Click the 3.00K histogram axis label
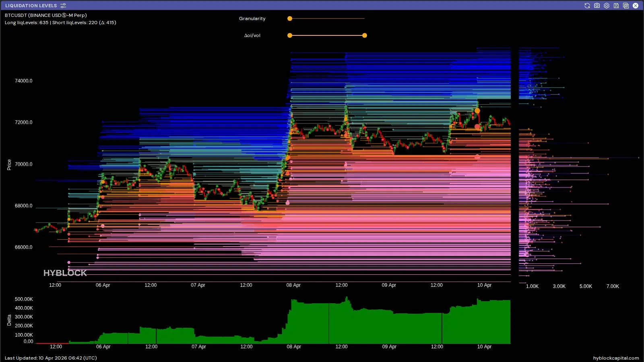 point(559,286)
